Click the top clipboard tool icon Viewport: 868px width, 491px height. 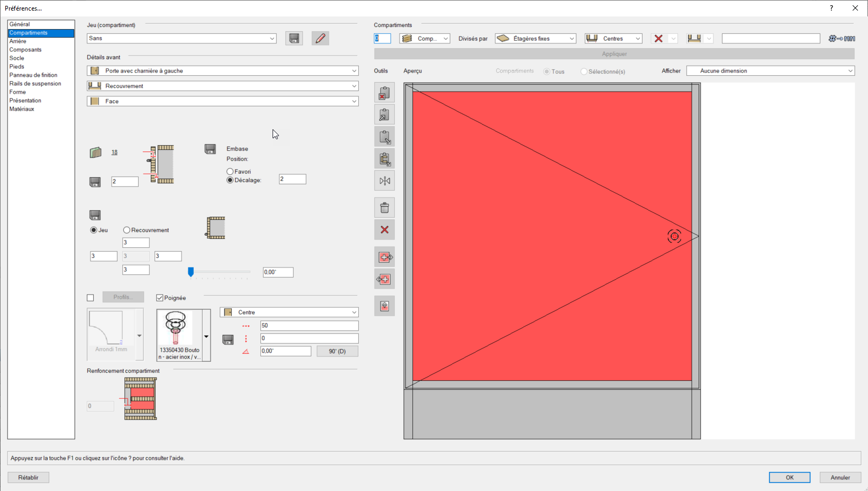[x=385, y=93]
